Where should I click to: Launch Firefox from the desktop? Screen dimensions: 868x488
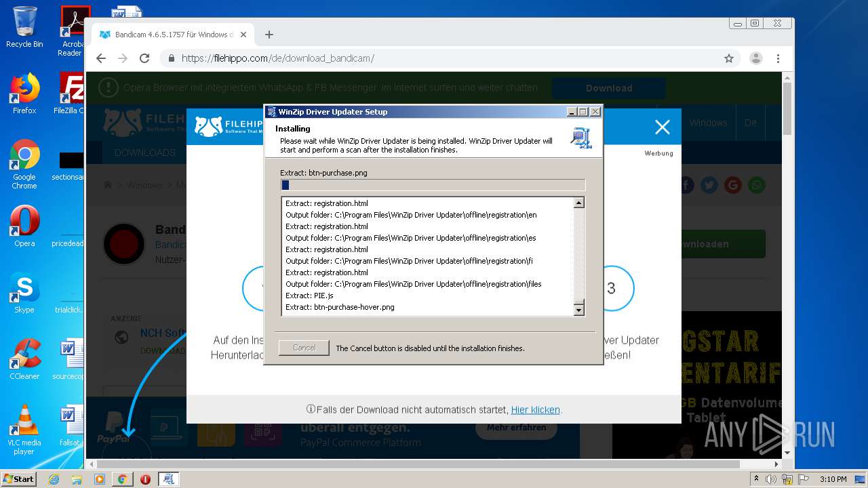24,94
